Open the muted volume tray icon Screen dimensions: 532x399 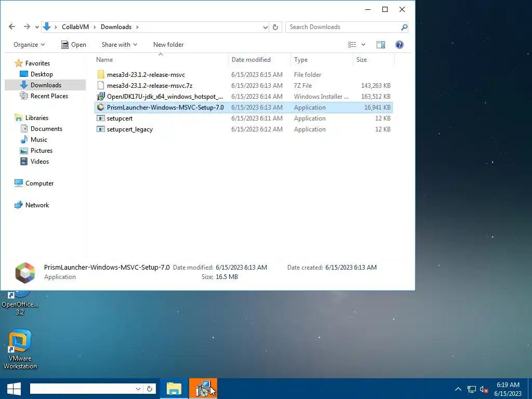point(484,390)
